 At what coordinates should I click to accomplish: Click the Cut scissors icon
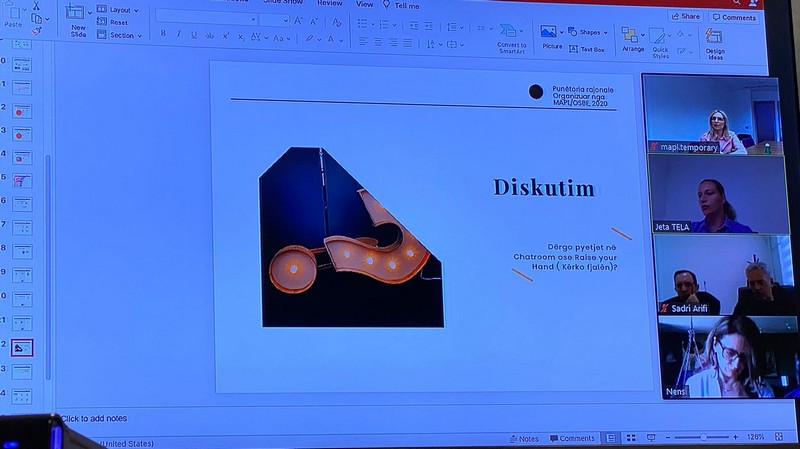[36, 6]
